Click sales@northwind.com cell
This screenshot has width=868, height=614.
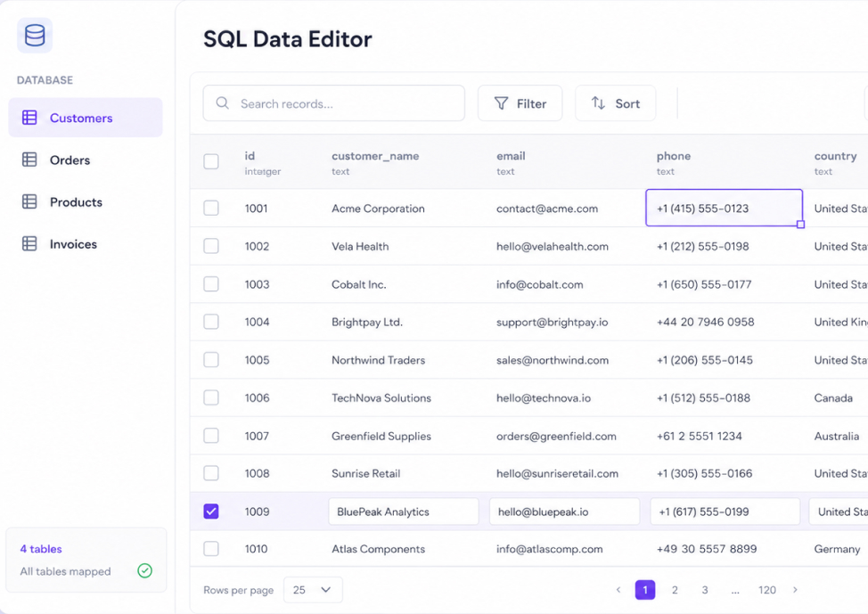point(553,360)
